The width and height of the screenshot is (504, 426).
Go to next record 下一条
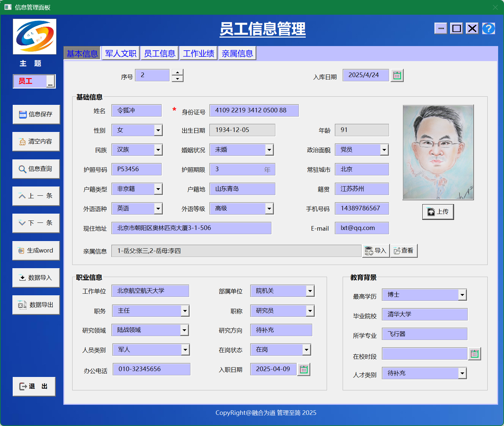pyautogui.click(x=36, y=223)
